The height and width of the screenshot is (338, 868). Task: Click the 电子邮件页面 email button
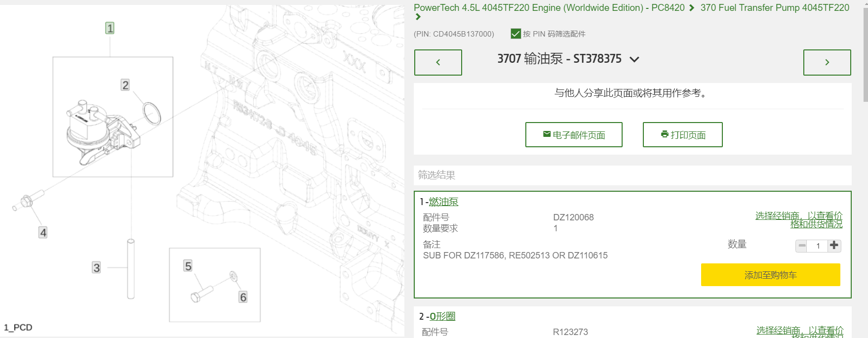[x=574, y=135]
